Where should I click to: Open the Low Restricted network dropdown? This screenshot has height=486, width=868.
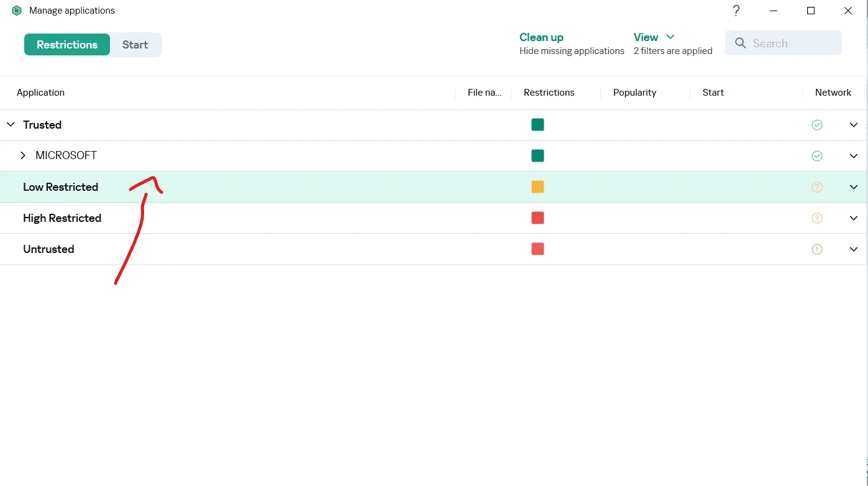[854, 187]
